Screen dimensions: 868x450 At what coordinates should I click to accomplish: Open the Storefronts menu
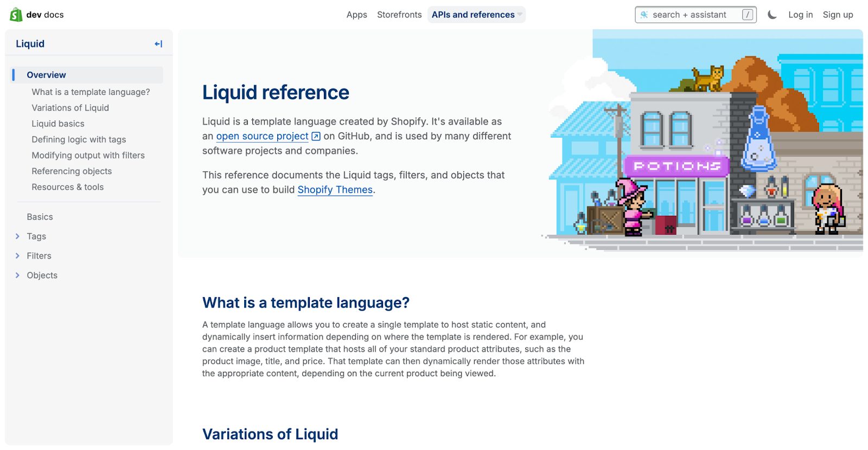tap(399, 15)
